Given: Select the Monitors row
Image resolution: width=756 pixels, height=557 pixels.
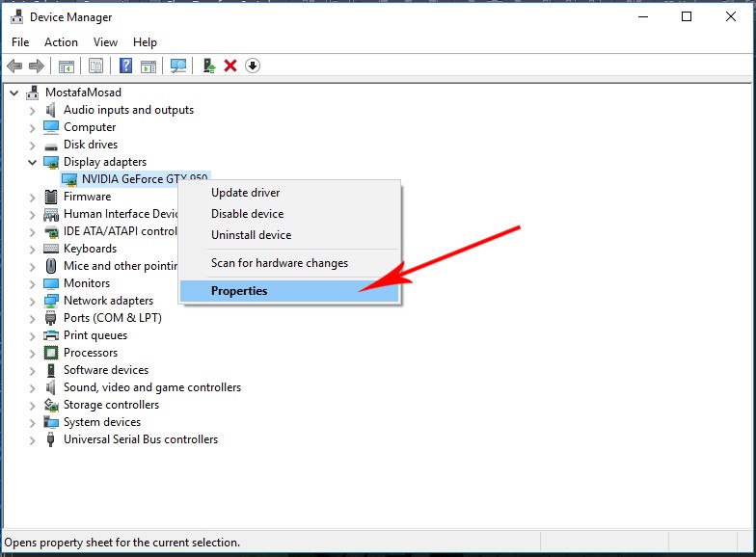Looking at the screenshot, I should tap(87, 283).
